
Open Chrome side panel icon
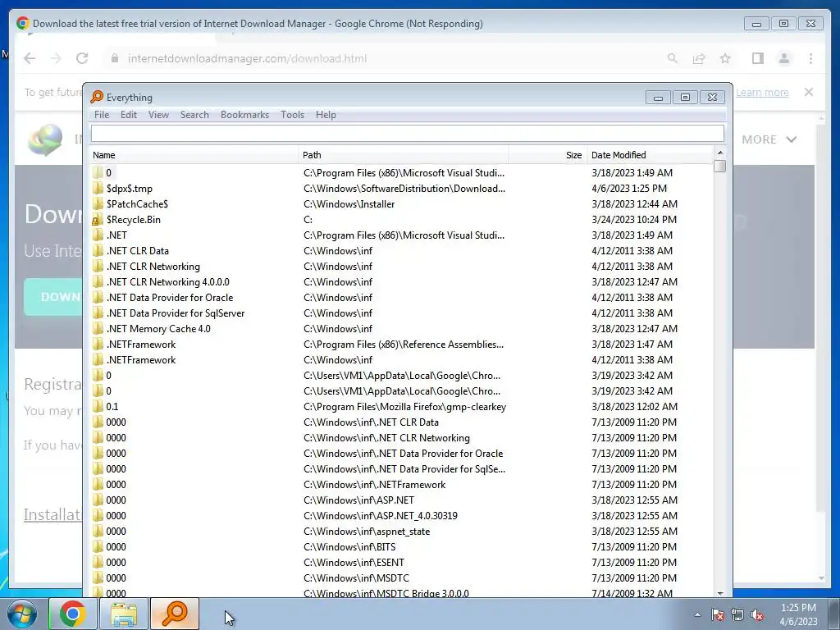point(757,58)
